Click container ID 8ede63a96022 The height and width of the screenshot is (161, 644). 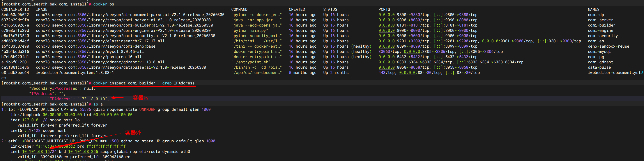[15, 15]
